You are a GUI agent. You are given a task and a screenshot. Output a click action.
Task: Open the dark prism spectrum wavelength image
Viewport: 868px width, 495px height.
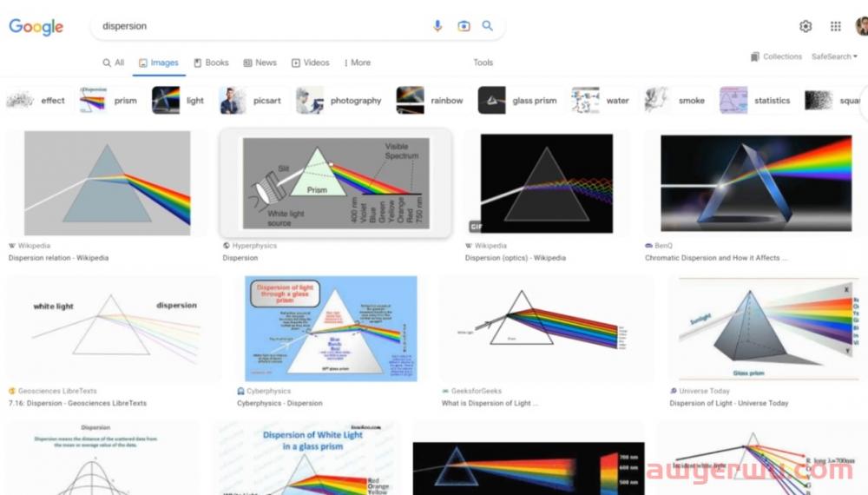tap(529, 468)
